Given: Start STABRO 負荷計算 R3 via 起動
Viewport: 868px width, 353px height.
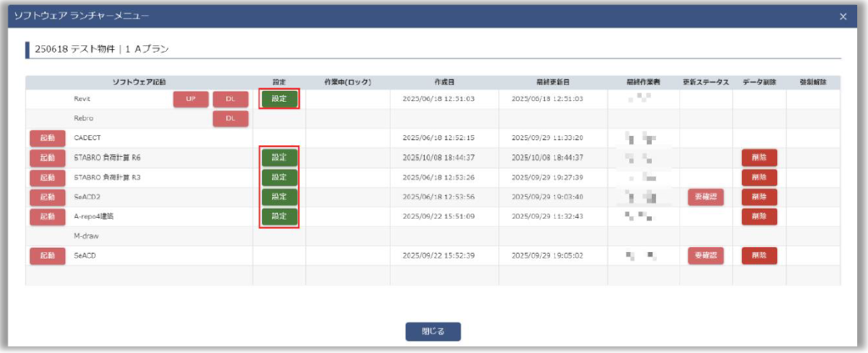Looking at the screenshot, I should tap(47, 177).
